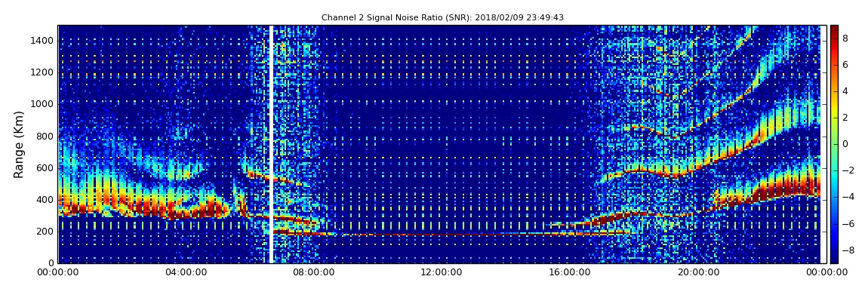This screenshot has width=868, height=307.
Task: Click the colorbar label −4
Action: 848,197
